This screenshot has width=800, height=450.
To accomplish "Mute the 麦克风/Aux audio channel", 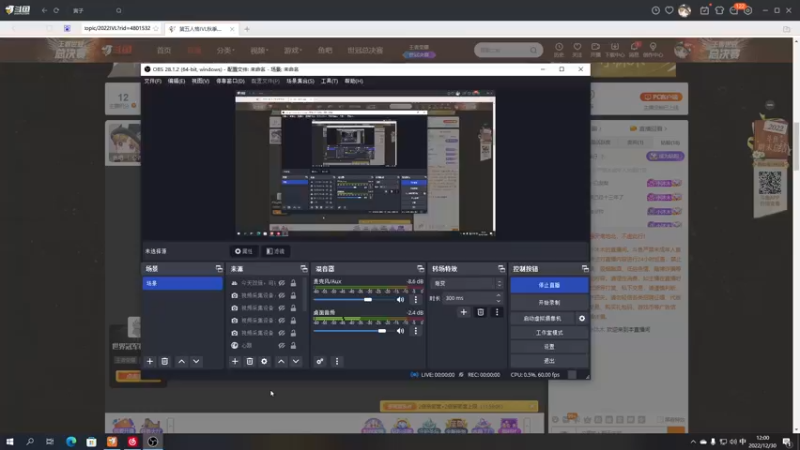I will pos(401,299).
